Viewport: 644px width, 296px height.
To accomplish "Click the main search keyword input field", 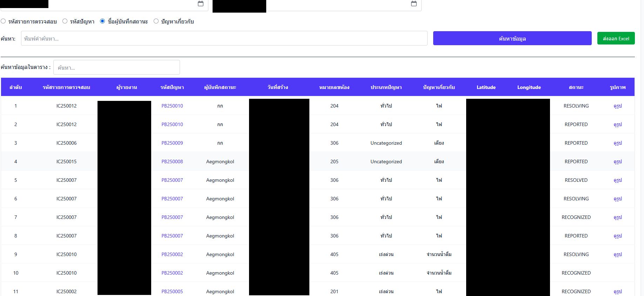I will click(x=224, y=39).
